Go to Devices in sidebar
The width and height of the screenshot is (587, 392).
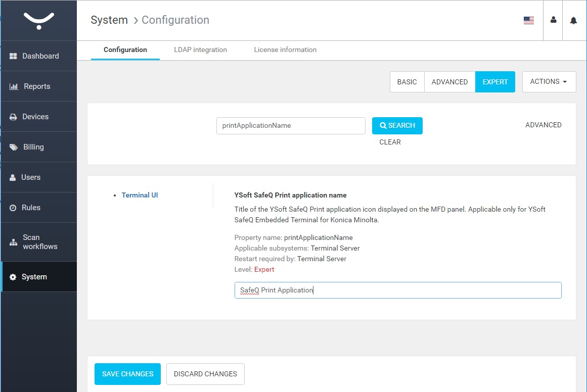click(x=35, y=117)
